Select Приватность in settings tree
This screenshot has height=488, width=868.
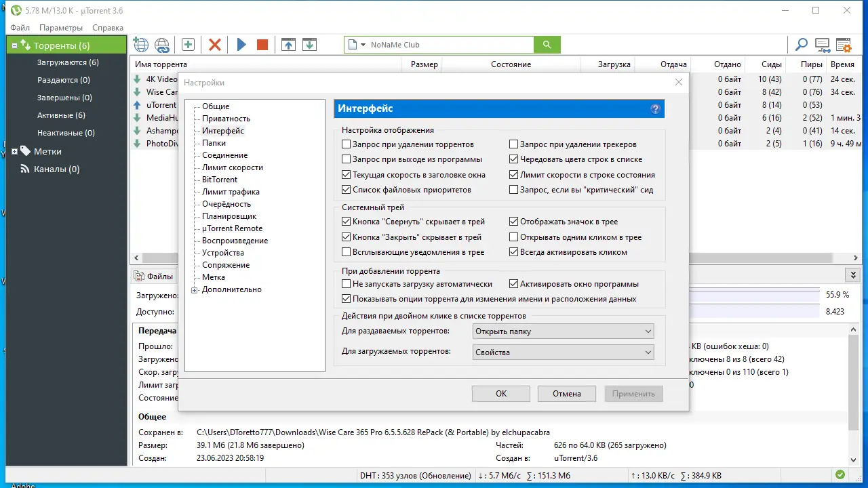click(x=226, y=119)
